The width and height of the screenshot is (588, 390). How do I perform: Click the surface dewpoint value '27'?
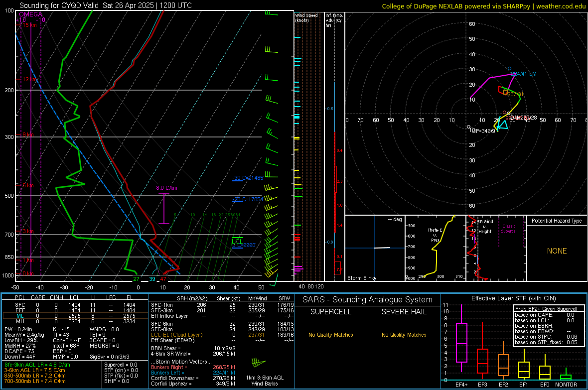click(136, 278)
